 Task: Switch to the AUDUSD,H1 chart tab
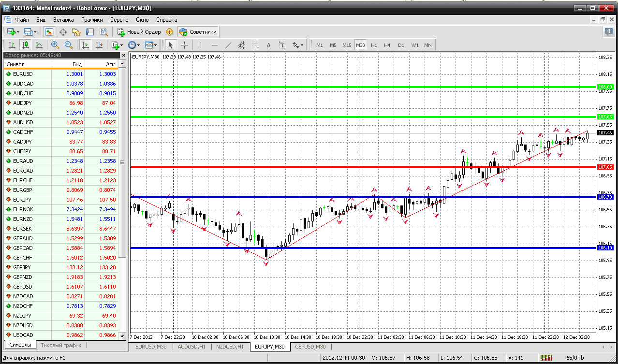(x=191, y=347)
